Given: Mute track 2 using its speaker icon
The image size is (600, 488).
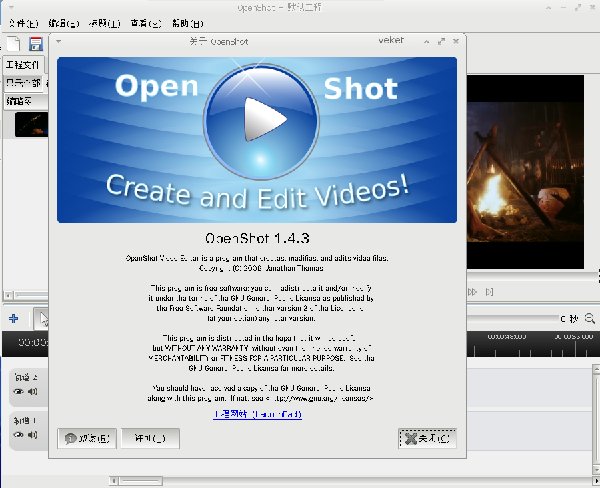Looking at the screenshot, I should [x=33, y=391].
